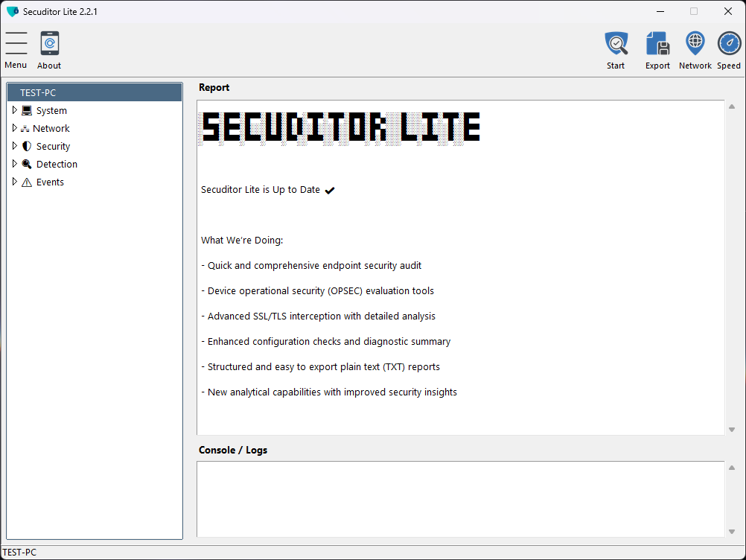Open the hamburger Menu icon
Screen dimensions: 746x560
16,43
